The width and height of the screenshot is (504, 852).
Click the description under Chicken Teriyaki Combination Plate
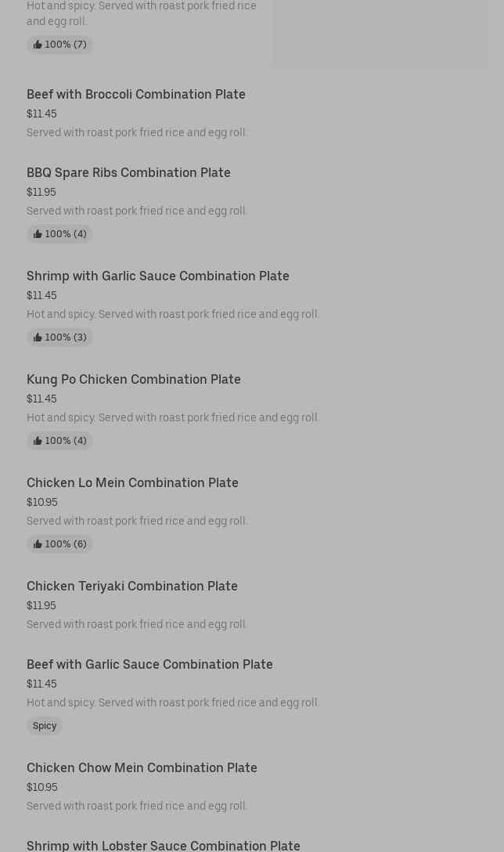[137, 624]
